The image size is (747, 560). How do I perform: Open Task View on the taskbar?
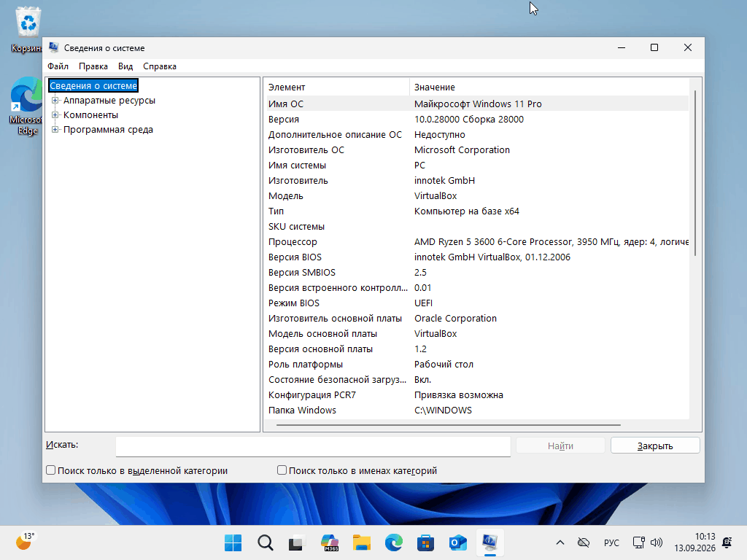point(296,542)
